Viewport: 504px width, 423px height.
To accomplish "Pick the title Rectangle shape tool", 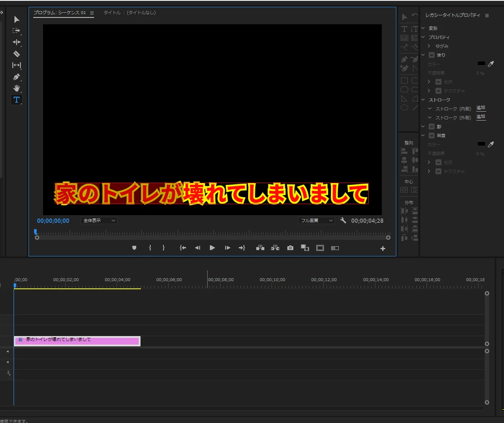I will (404, 81).
